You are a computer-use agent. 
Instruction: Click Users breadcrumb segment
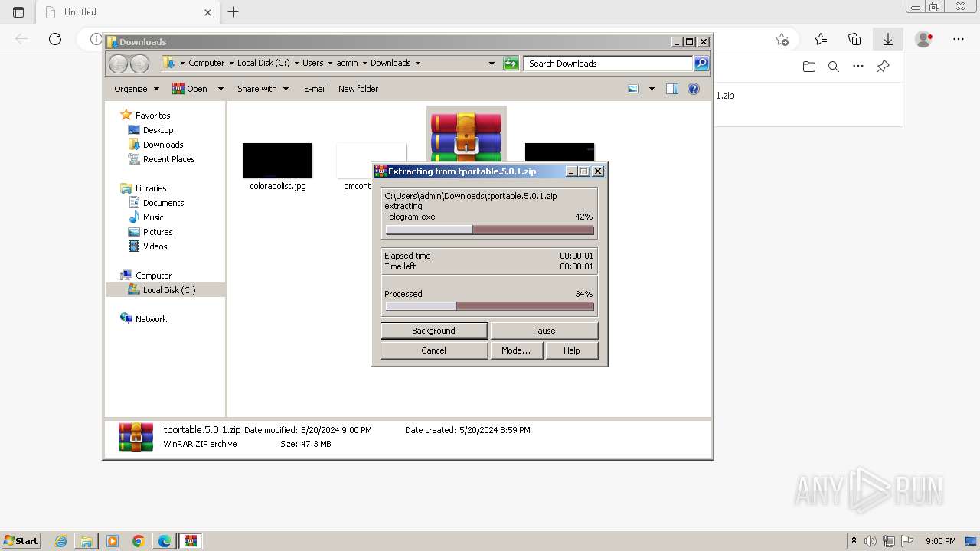click(x=312, y=63)
